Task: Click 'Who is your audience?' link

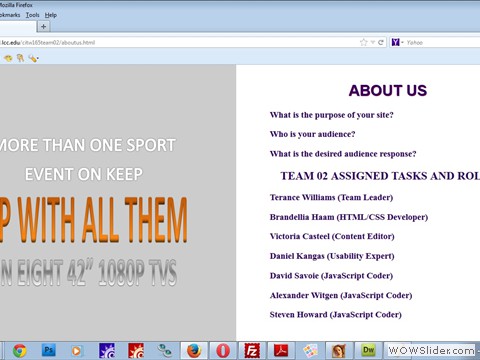Action: click(x=312, y=134)
